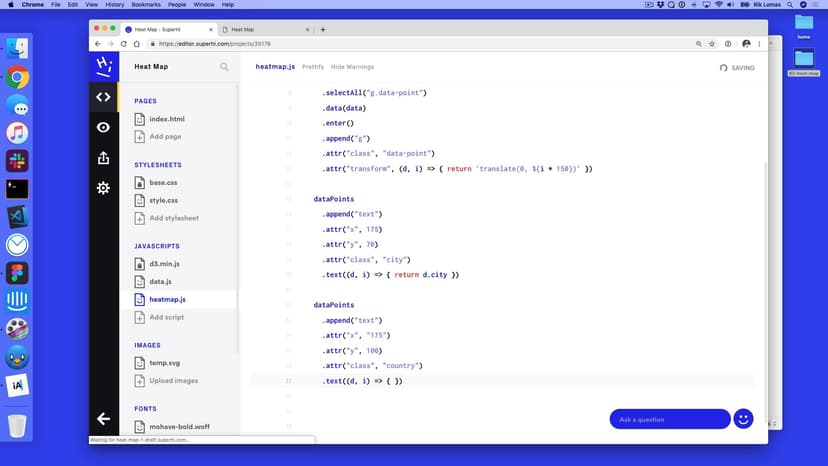Select style.css stylesheet

[163, 200]
